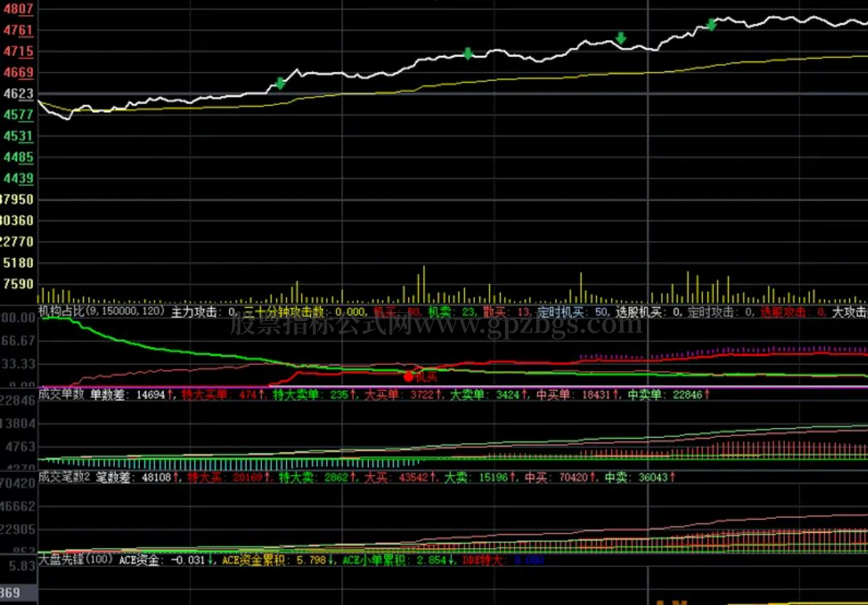
Task: Click the 定时攻击: 0 readout
Action: point(720,312)
